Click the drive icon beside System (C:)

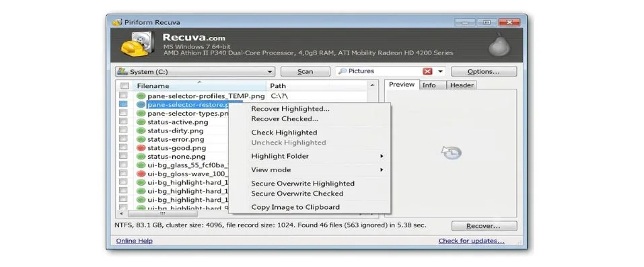(x=122, y=71)
